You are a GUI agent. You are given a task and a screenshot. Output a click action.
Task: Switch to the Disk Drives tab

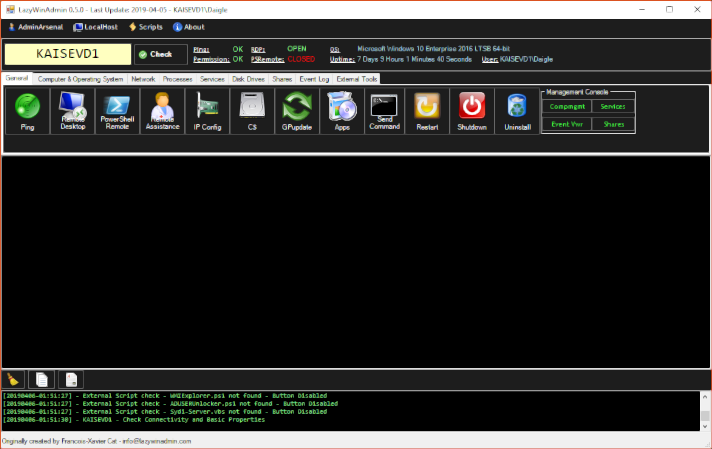click(248, 79)
